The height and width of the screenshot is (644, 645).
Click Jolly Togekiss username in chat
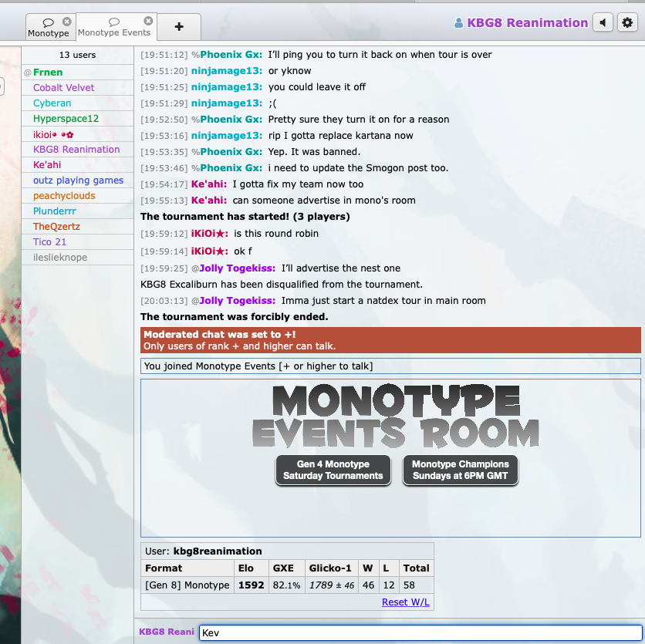point(237,268)
